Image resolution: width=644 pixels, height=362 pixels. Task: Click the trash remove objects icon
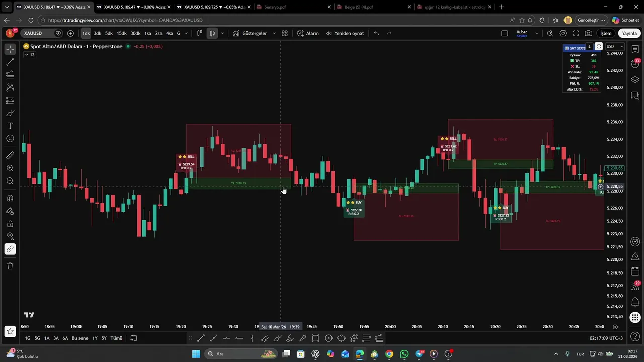[x=10, y=266]
